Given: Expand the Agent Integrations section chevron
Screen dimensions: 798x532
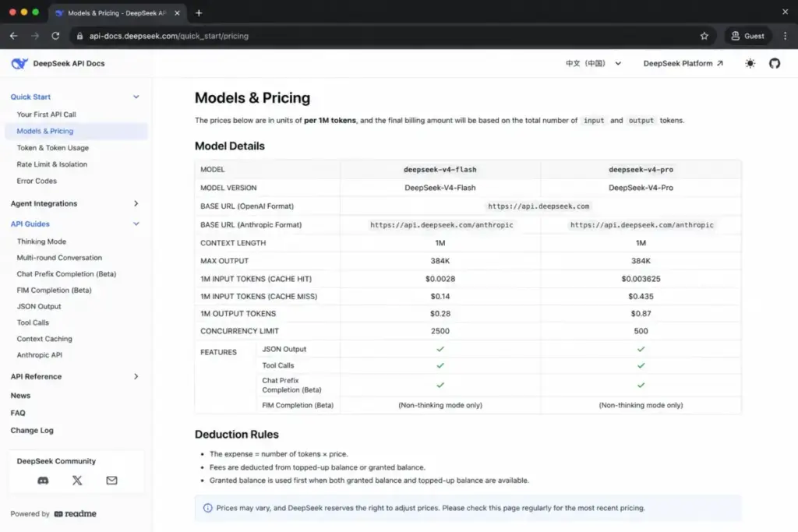Looking at the screenshot, I should pos(136,203).
